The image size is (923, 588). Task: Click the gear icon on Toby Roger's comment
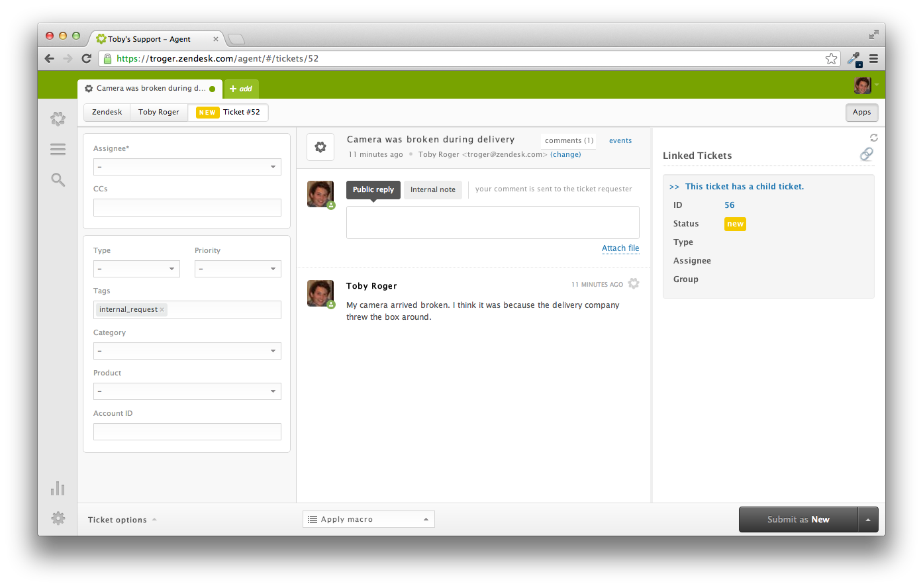[634, 284]
